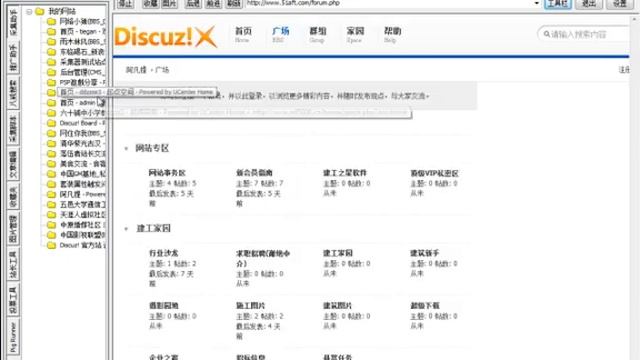Click the forum search input box
This screenshot has width=640, height=360.
[584, 34]
